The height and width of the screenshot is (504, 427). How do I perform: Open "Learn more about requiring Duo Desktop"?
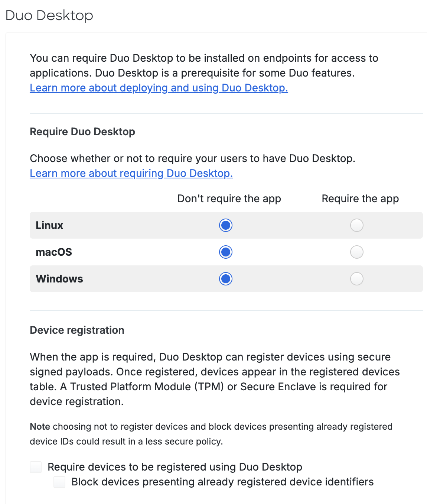coord(131,173)
